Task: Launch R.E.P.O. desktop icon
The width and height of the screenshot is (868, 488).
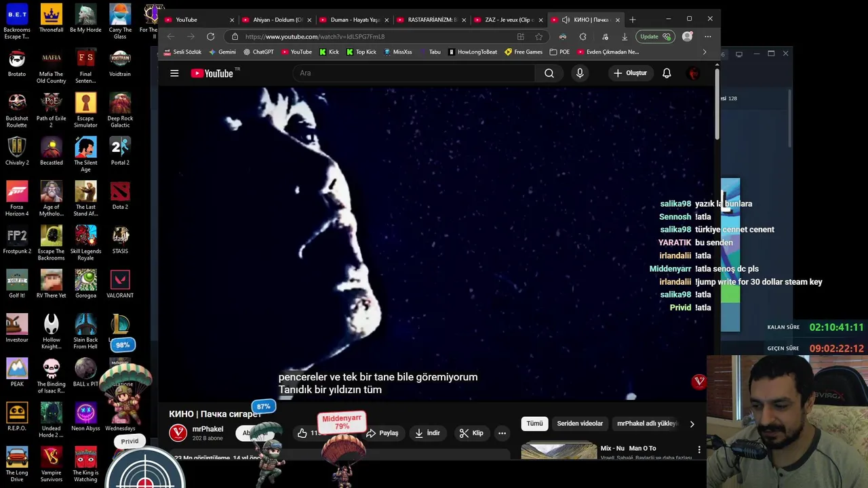Action: tap(17, 417)
